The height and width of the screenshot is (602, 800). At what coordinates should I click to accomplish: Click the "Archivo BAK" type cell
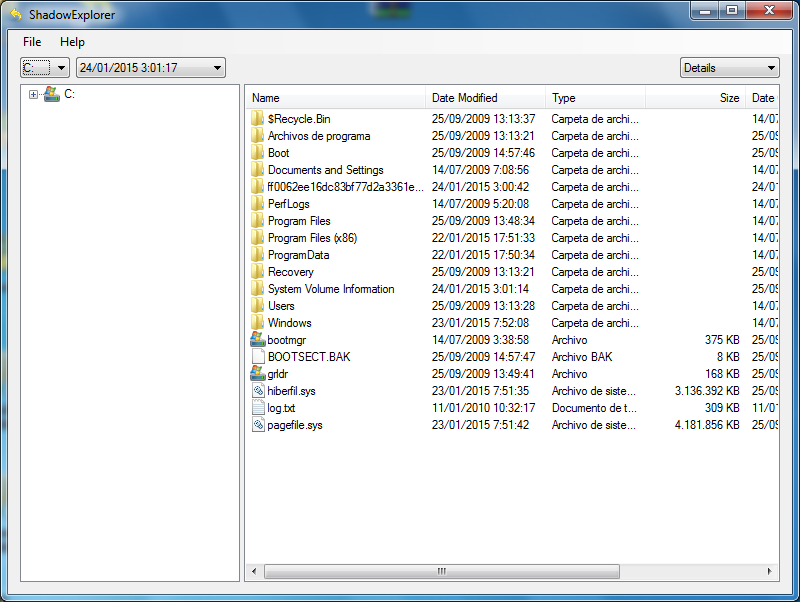pos(582,357)
